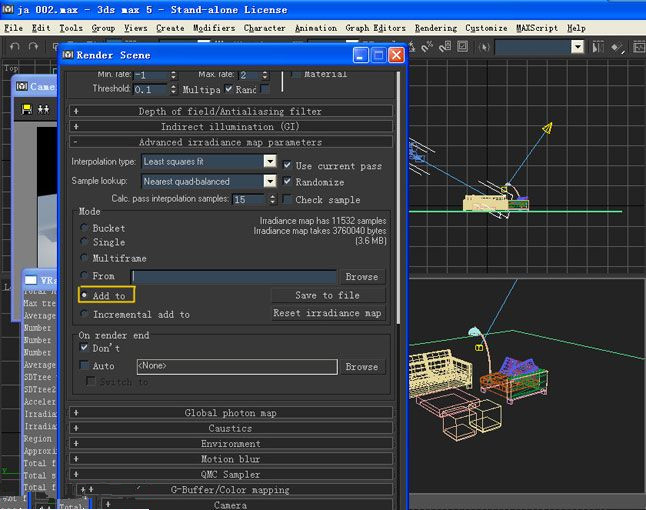Expand the Indirect illumination (GI) rollout

click(231, 126)
